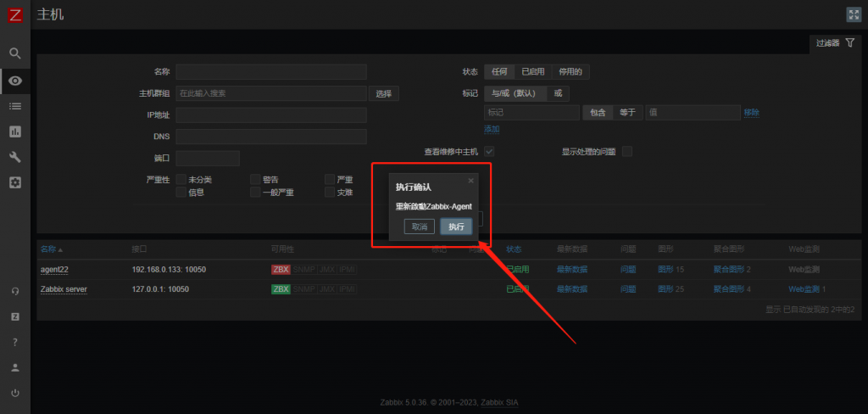Focus the 标记 tag name field
868x414 pixels.
click(532, 113)
